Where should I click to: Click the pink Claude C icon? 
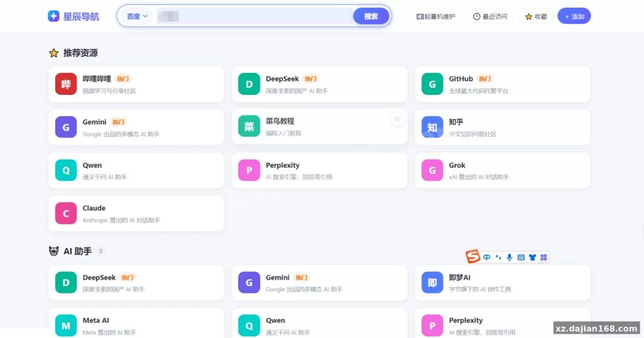tap(65, 214)
